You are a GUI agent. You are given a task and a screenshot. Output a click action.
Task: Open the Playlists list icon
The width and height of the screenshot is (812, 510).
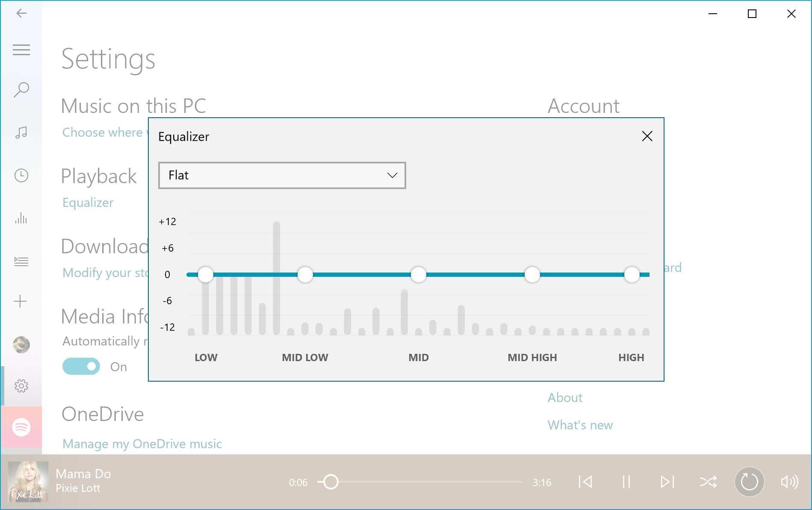tap(21, 261)
